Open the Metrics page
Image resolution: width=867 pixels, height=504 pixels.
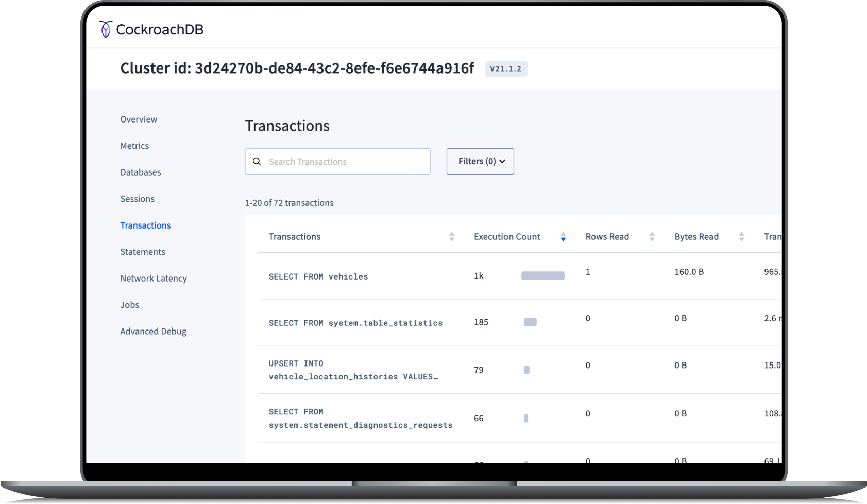point(134,146)
